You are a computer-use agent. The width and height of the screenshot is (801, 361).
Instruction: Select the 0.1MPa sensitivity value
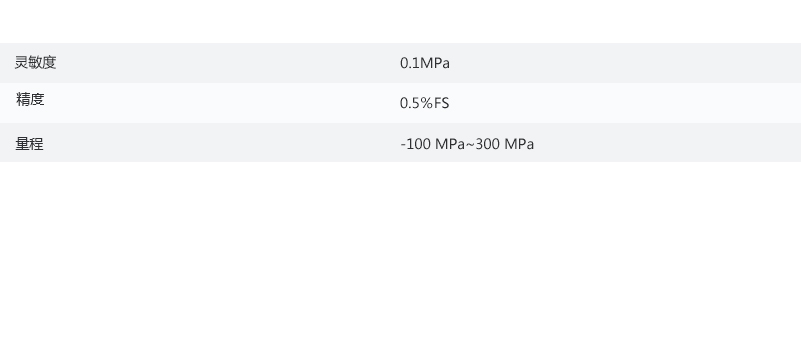coord(425,63)
